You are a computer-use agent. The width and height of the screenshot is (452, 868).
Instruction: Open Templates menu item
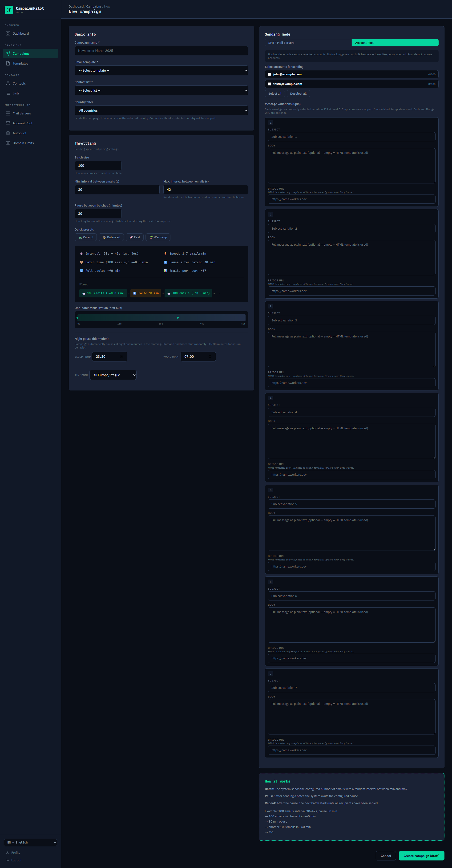click(x=30, y=63)
